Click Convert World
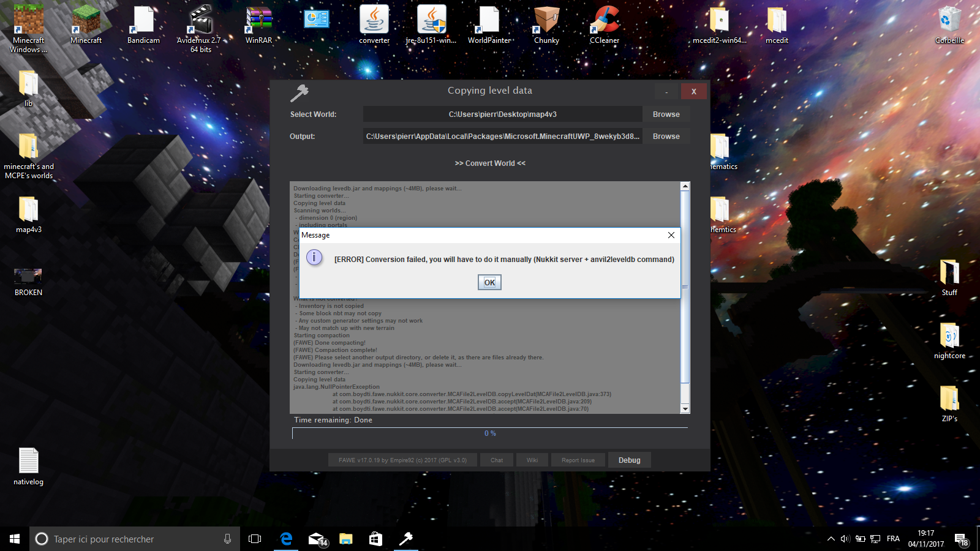This screenshot has width=980, height=551. (x=490, y=163)
